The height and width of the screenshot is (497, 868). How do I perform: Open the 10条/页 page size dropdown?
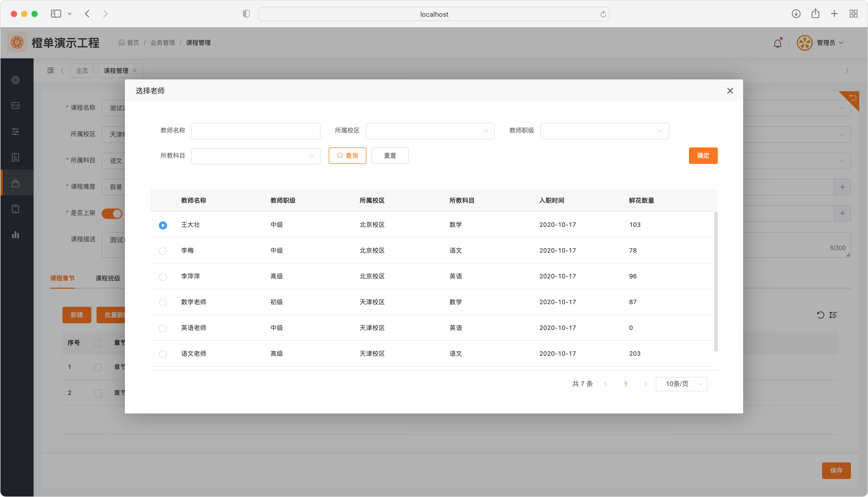(x=681, y=384)
